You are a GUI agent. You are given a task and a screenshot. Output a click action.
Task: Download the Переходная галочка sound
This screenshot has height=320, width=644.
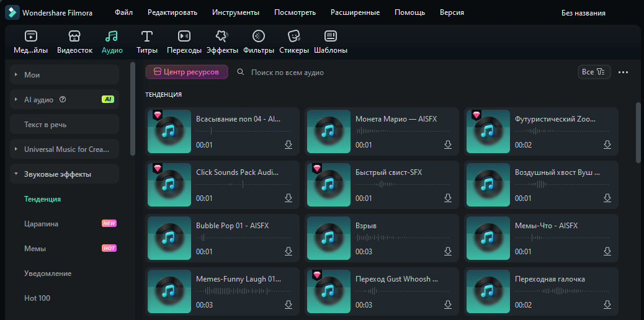(x=607, y=304)
